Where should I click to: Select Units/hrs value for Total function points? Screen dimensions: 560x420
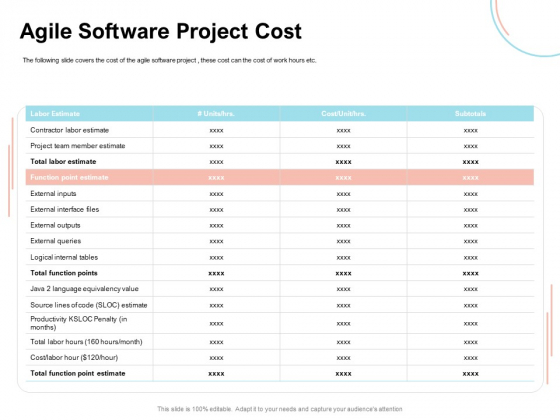point(216,274)
